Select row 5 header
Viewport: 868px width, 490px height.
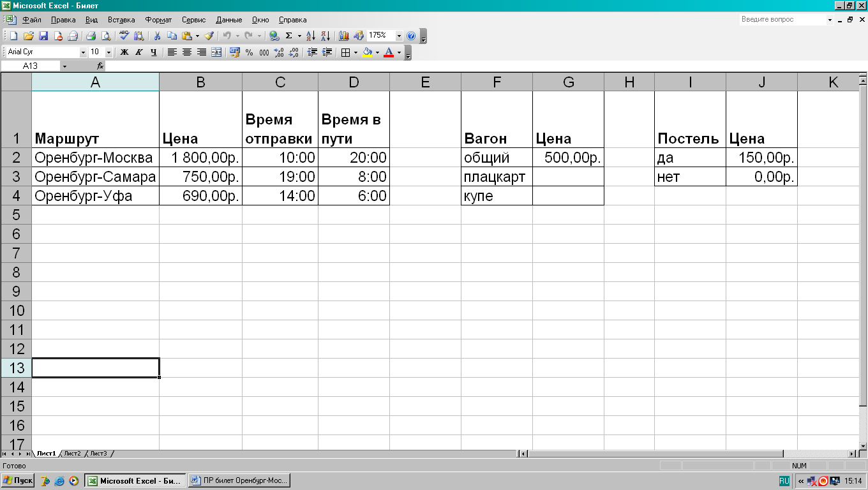click(x=16, y=215)
